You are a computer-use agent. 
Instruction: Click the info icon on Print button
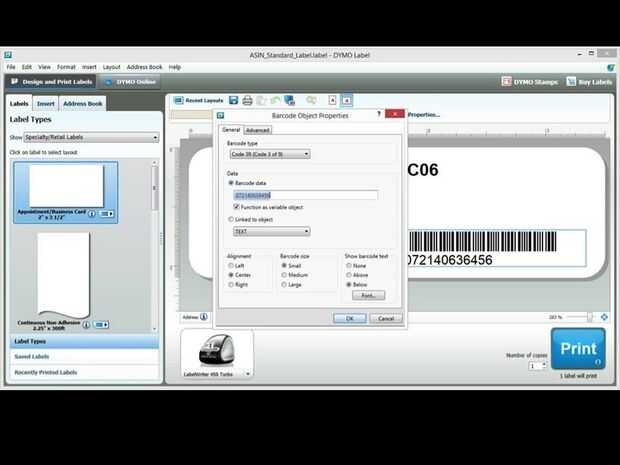(598, 362)
